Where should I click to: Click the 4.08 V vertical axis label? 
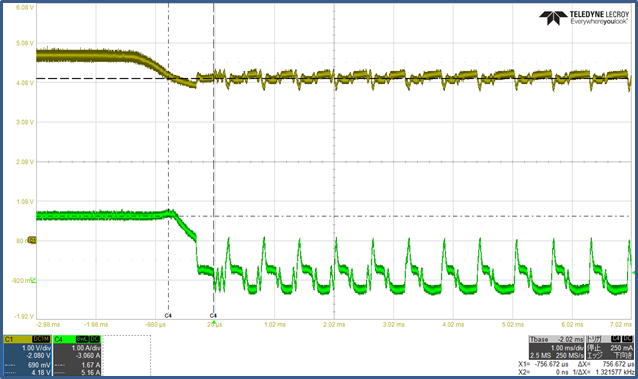[25, 83]
